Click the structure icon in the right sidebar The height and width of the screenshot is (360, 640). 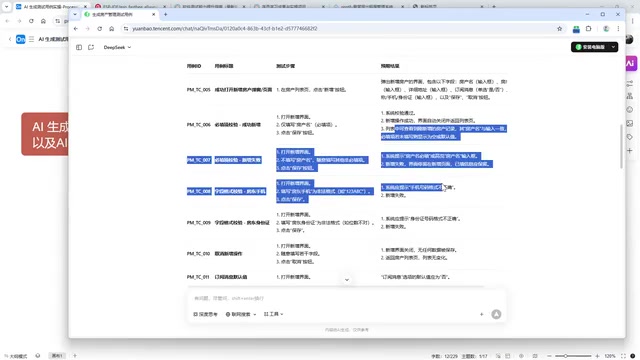coord(630,96)
